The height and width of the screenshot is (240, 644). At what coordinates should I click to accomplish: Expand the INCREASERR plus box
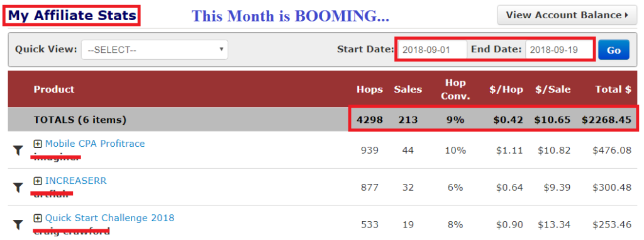[x=38, y=181]
